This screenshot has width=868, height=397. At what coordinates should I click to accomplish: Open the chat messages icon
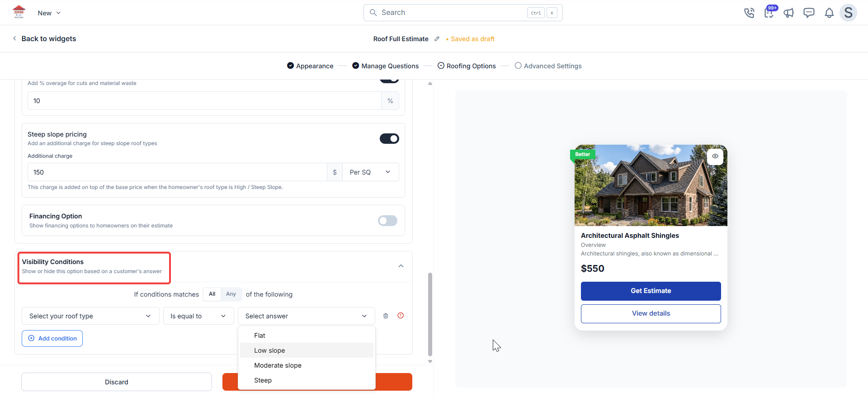809,13
